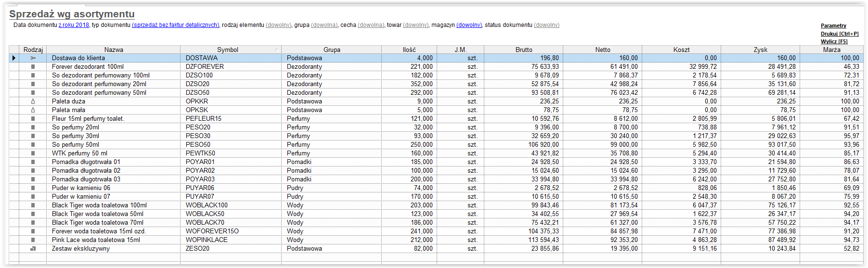Click the Nazwa column header
This screenshot has height=268, width=868.
[x=114, y=50]
